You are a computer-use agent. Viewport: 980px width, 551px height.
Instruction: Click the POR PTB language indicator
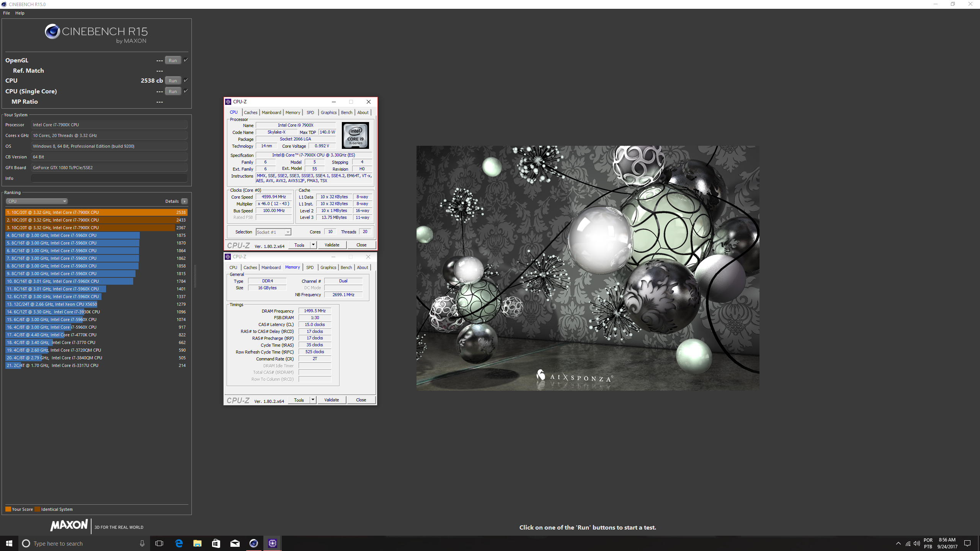point(928,543)
